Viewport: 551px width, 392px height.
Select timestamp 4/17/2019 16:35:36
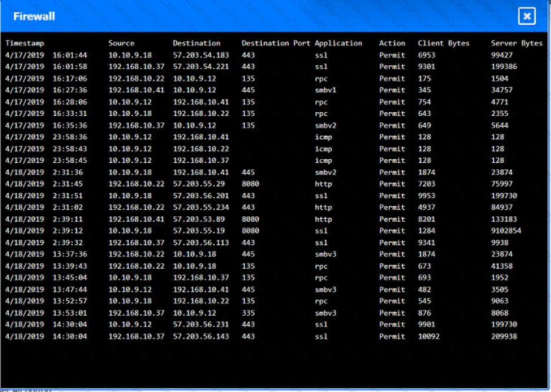pos(46,126)
